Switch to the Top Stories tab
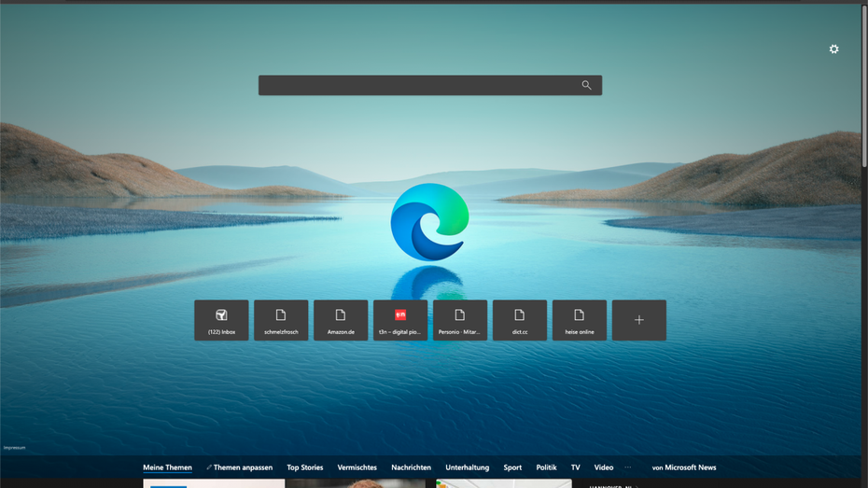This screenshot has height=488, width=868. 305,467
